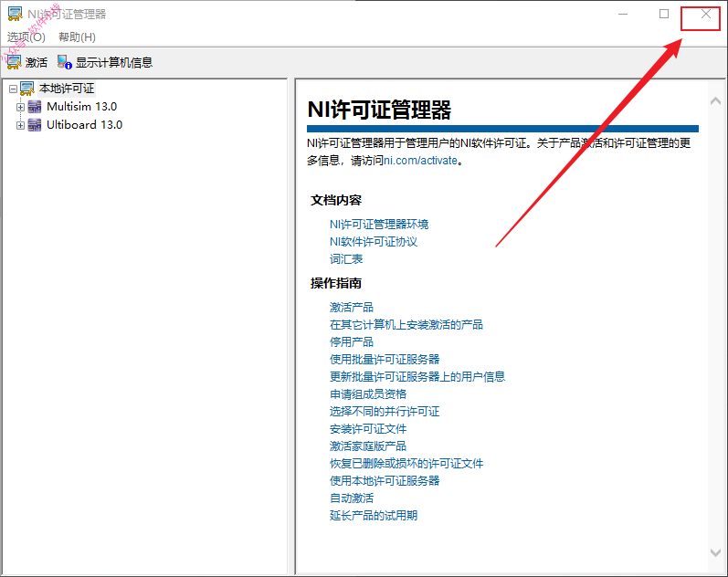Expand the Ultiboard 13.0 node
This screenshot has height=577, width=728.
[20, 125]
